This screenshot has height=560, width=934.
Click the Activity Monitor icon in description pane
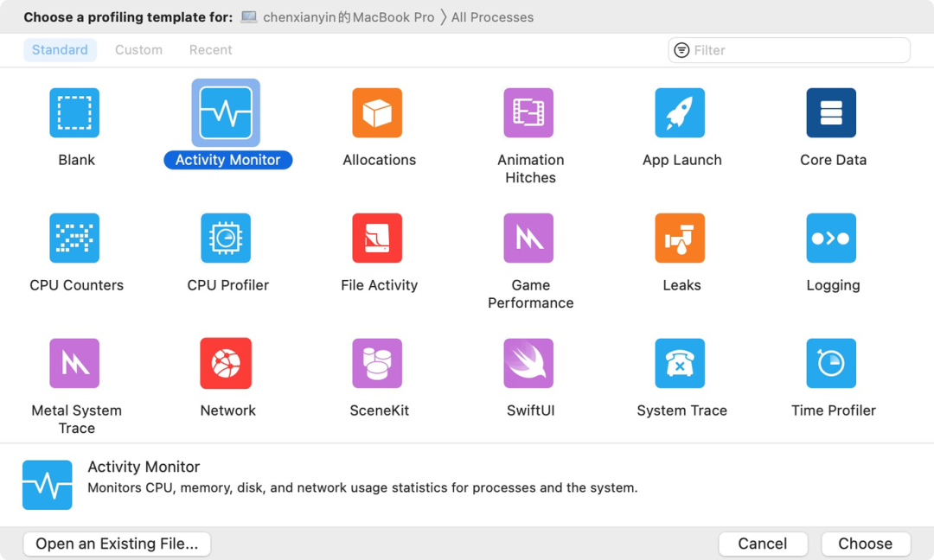(x=47, y=485)
